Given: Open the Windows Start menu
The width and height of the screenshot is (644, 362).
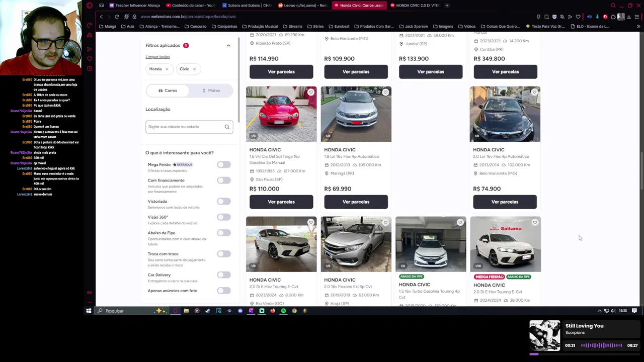Looking at the screenshot, I should pyautogui.click(x=89, y=311).
